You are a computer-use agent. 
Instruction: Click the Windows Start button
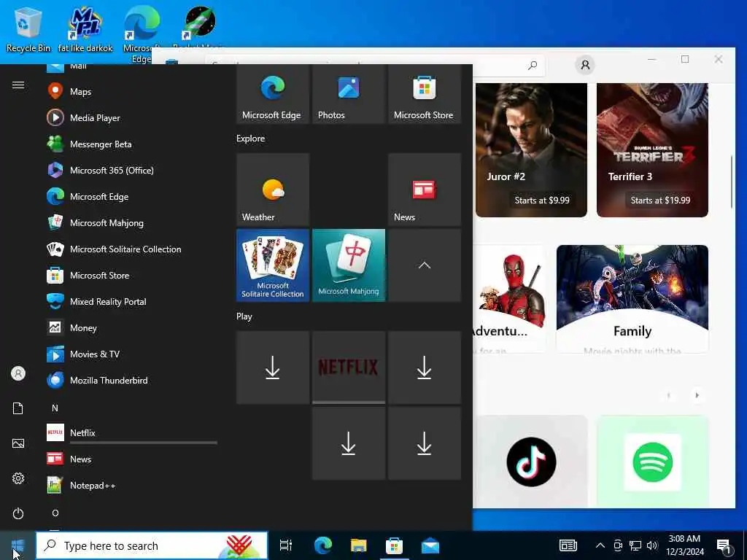point(18,545)
